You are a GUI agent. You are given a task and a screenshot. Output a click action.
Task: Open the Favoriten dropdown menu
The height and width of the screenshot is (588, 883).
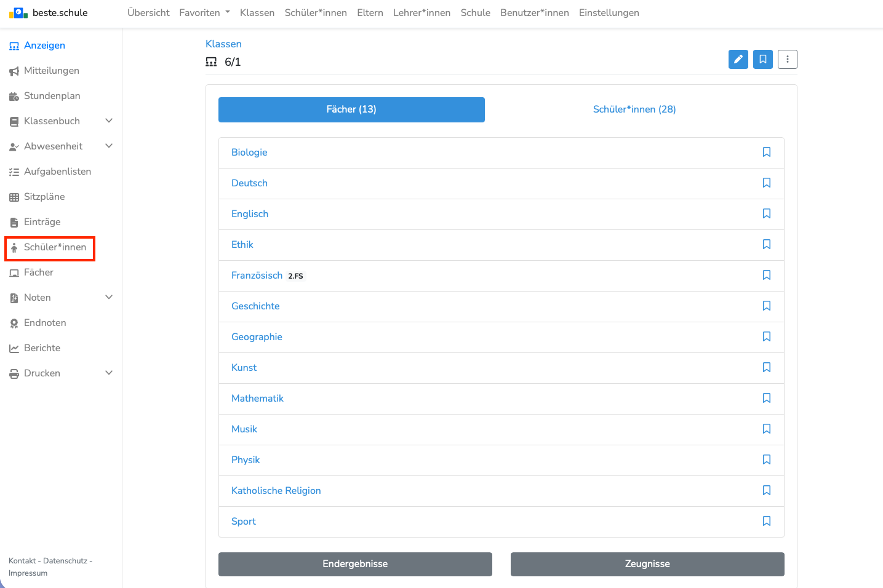(x=204, y=13)
